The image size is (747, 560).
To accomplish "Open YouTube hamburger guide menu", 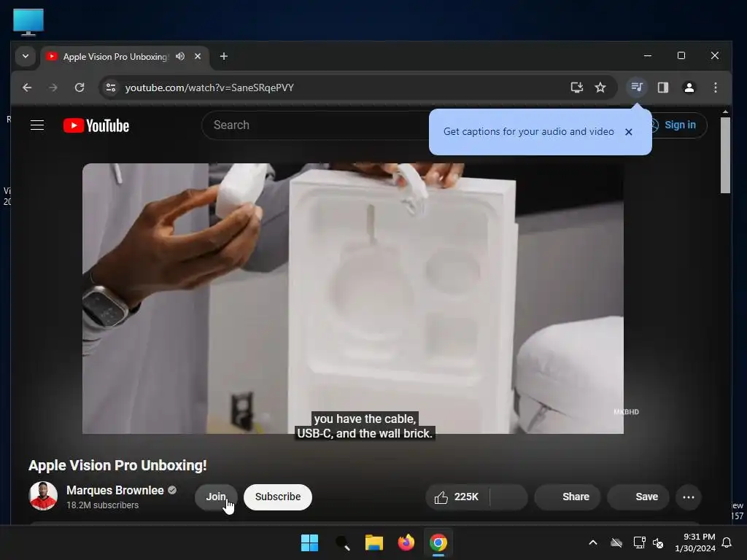I will pyautogui.click(x=37, y=125).
